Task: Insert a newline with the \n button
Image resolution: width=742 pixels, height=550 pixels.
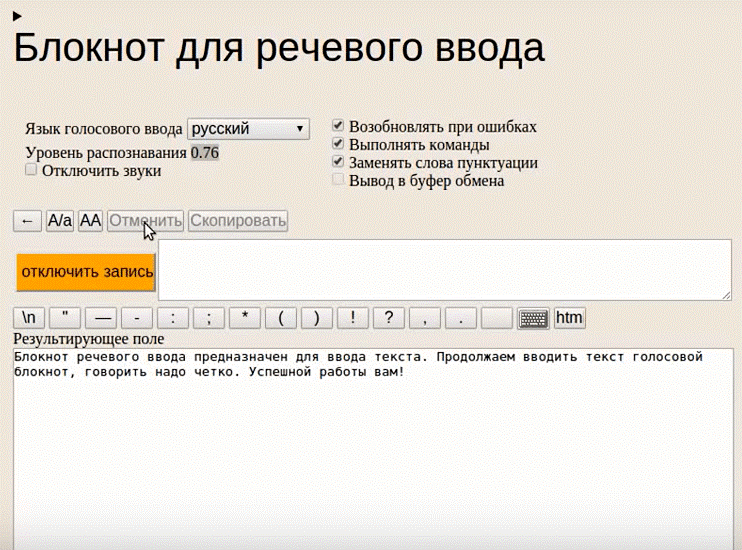Action: click(x=29, y=318)
